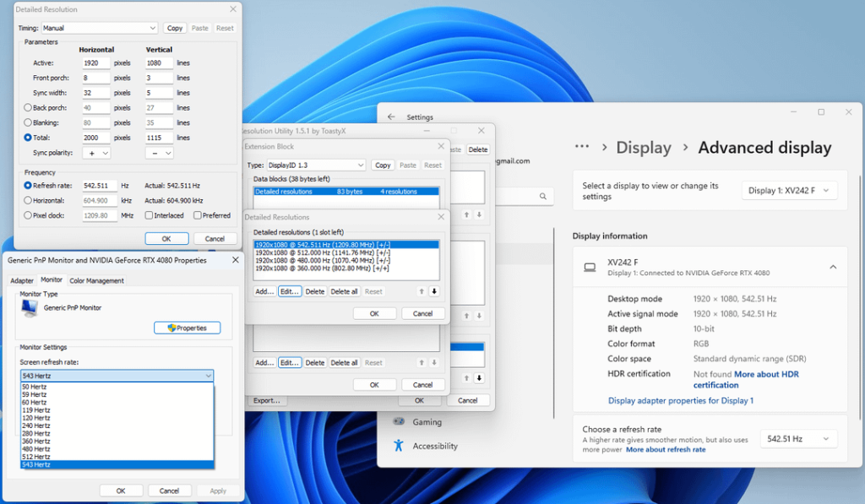The height and width of the screenshot is (504, 865).
Task: Enable the Interlaced checkbox
Action: [150, 215]
